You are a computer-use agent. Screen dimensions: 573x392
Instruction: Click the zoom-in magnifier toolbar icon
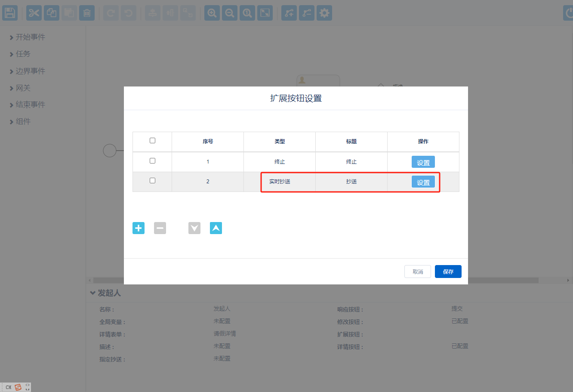(x=212, y=13)
